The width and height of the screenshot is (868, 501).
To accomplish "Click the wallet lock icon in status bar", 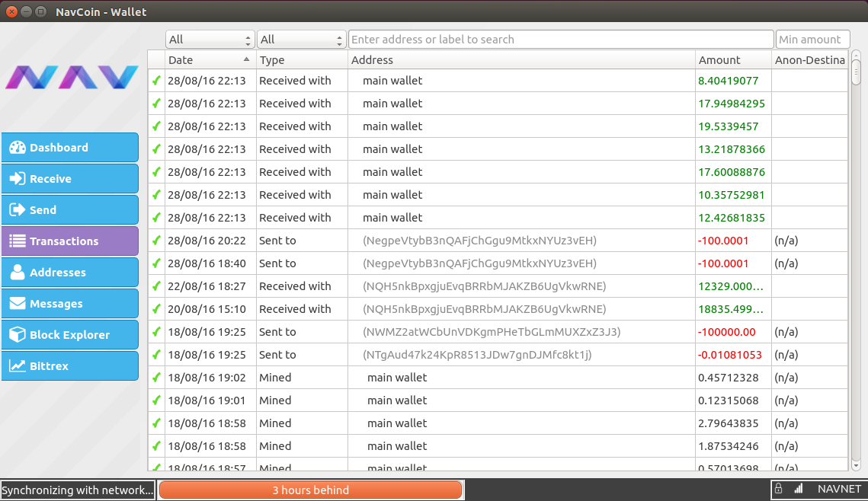I will (x=778, y=489).
